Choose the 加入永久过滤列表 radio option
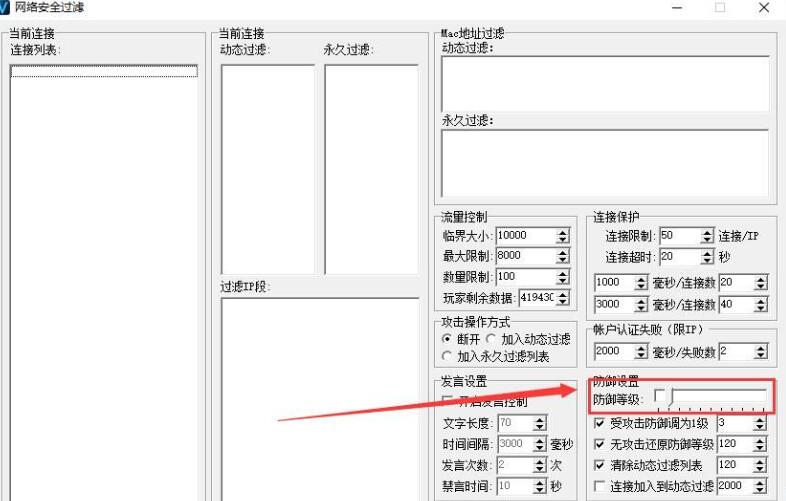Viewport: 786px width, 501px height. click(x=447, y=356)
